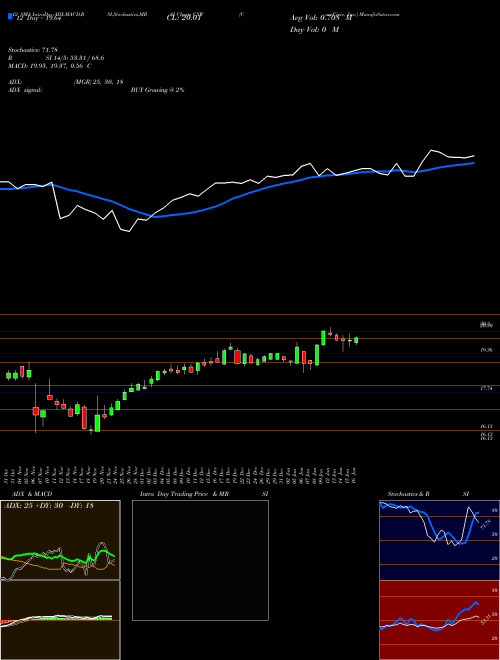Click 'Intra Day Trading Price & MR' title
500x660 pixels.
[184, 494]
